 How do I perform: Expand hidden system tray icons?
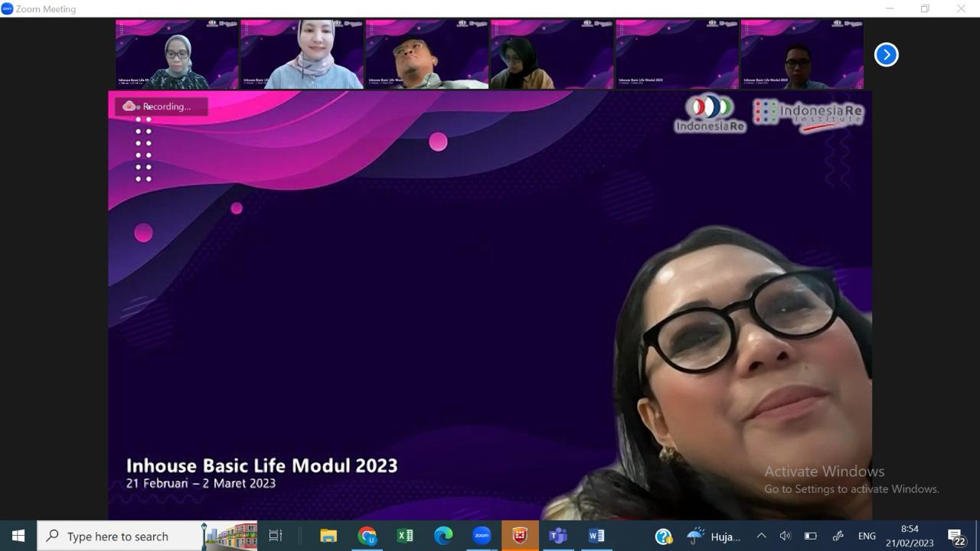(x=761, y=536)
